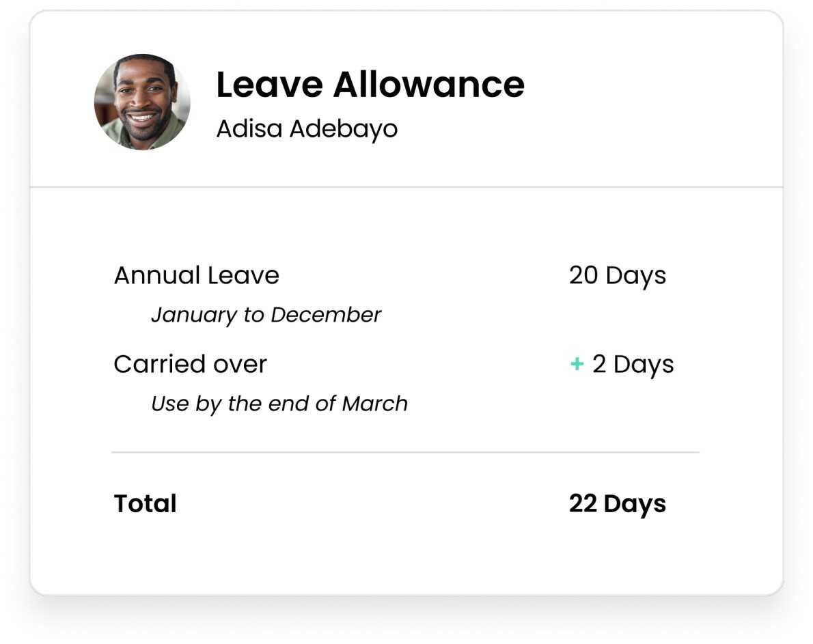Screen dimensions: 813x644
Task: Click the word Leave in Annual Leave
Action: [x=243, y=275]
